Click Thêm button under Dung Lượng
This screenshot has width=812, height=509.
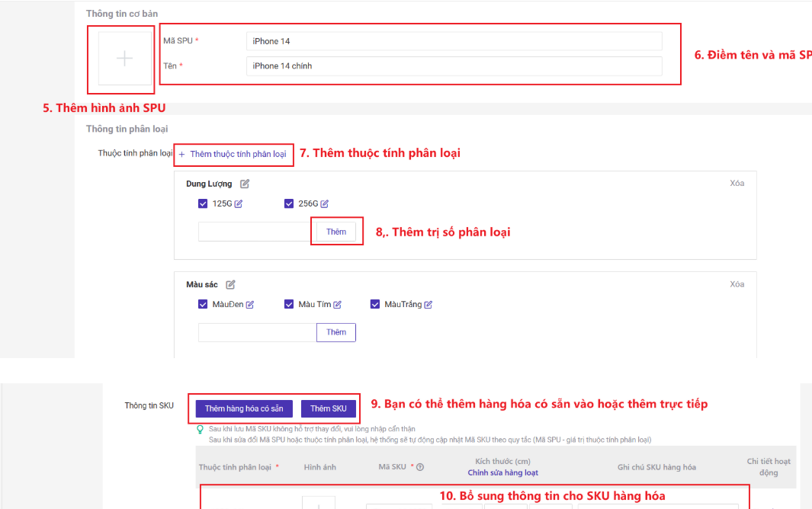point(336,232)
